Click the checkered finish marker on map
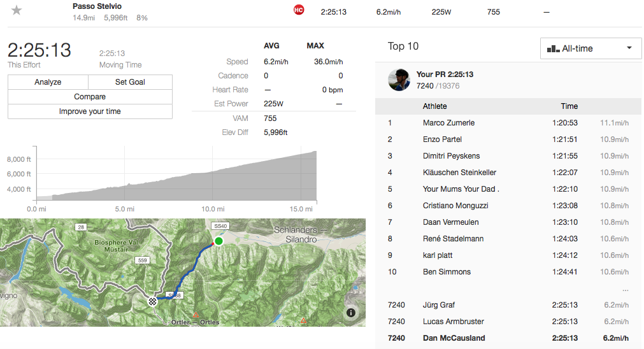The width and height of the screenshot is (644, 349). (x=153, y=302)
